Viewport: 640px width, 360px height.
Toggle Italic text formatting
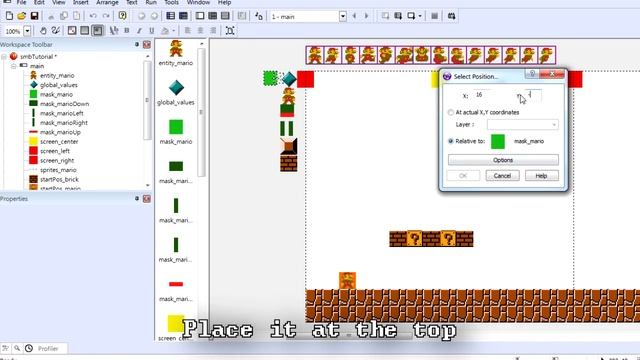(139, 31)
